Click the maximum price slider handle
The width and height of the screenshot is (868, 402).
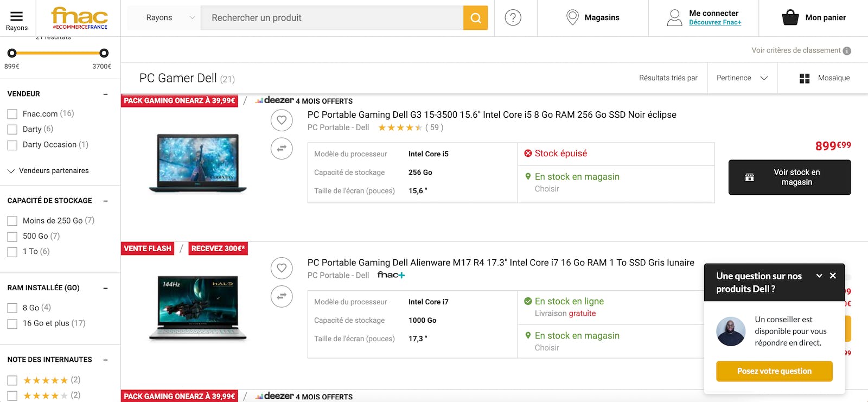[104, 53]
